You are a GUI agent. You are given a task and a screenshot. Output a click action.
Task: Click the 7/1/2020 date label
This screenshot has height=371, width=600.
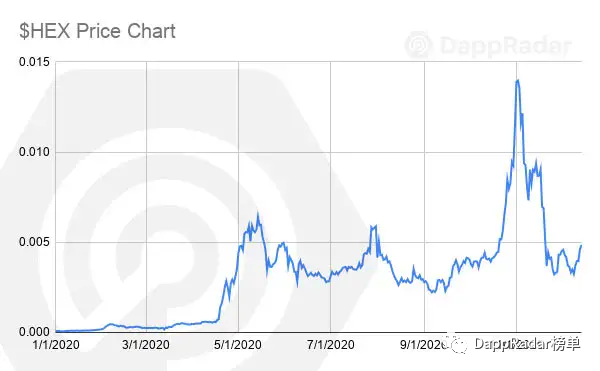[331, 345]
